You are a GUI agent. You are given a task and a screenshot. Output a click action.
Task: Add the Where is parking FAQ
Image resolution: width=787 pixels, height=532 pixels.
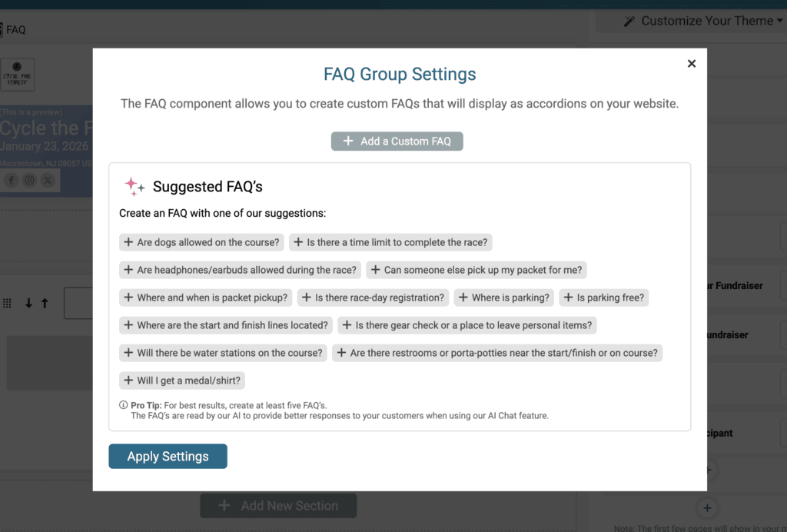click(x=504, y=298)
